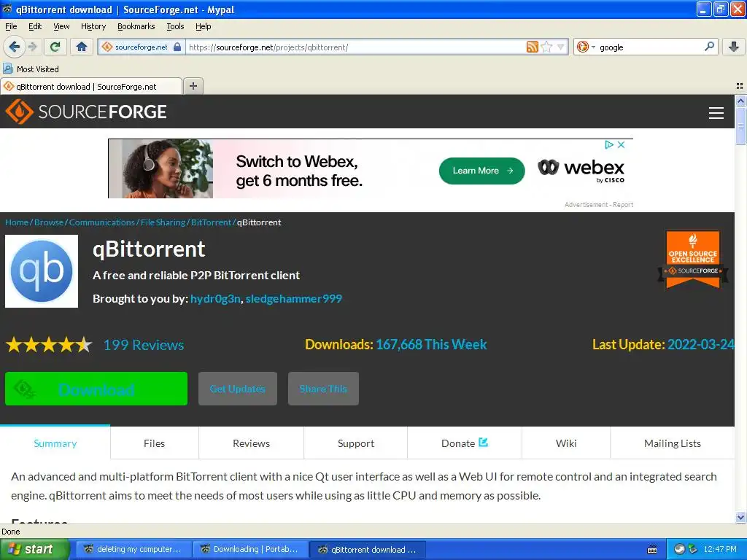Open hydr0g3n's profile link
The width and height of the screenshot is (747, 560).
(x=215, y=298)
